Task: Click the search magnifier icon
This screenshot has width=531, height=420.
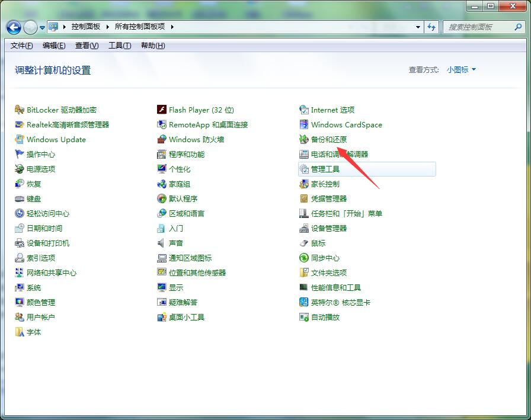Action: [x=518, y=27]
